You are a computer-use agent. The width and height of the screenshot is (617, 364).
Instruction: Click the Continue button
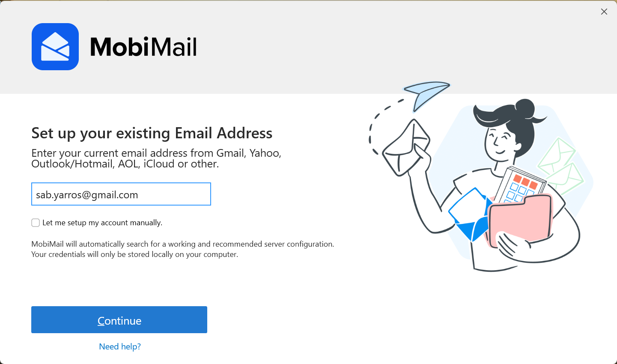[119, 320]
